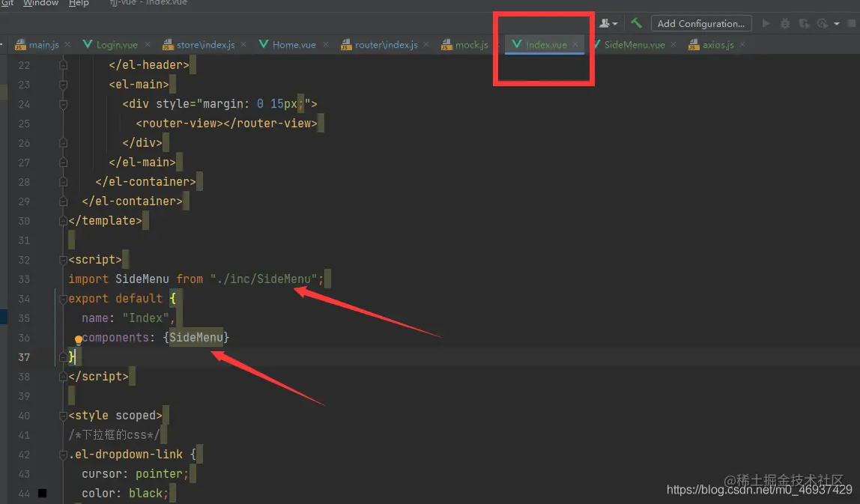This screenshot has width=860, height=504.
Task: Click the Run with Coverage icon
Action: point(804,23)
